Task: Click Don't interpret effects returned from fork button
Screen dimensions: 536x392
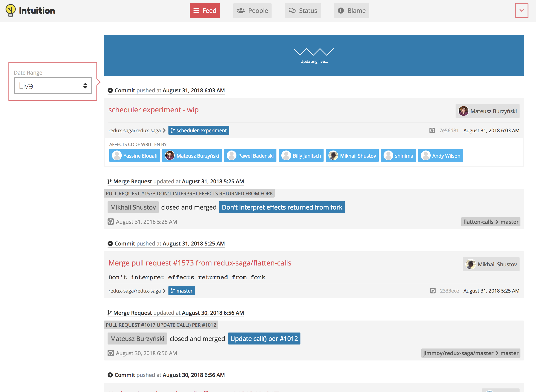Action: pos(282,207)
